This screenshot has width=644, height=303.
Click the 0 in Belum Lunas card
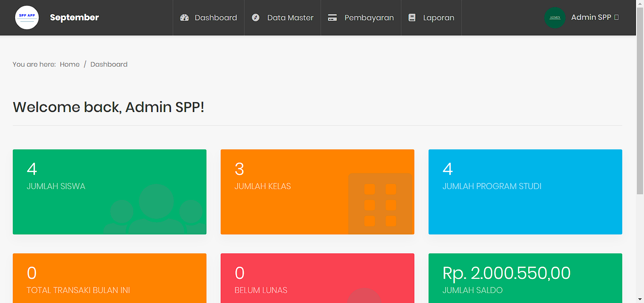coord(240,273)
